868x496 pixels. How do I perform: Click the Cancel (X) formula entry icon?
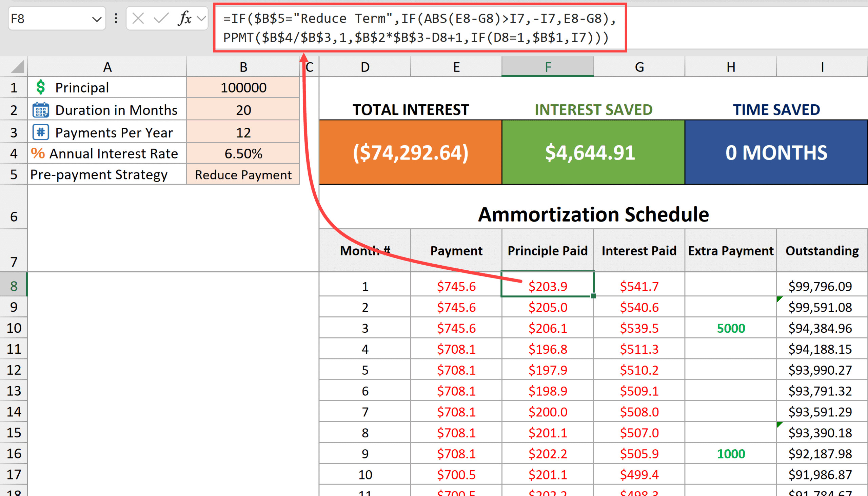point(138,18)
